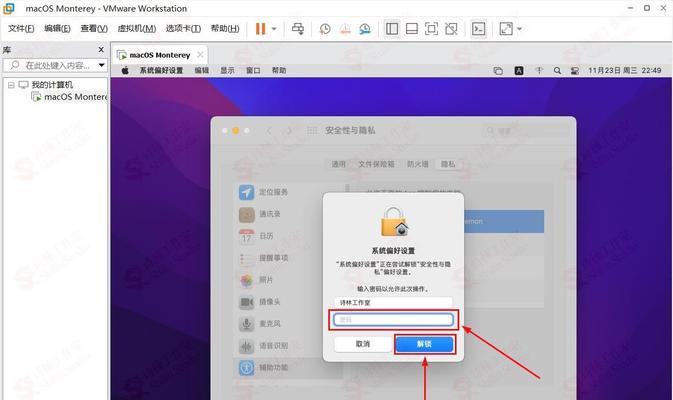Open the 选项卡(T) menu
Screen dimensions: 673x400
pyautogui.click(x=183, y=29)
